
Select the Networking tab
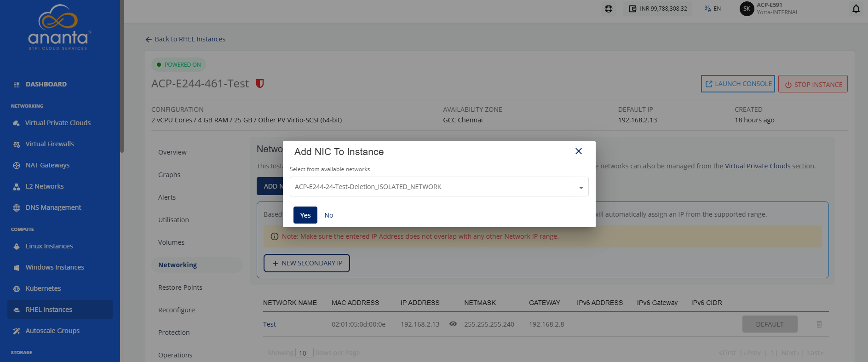(x=197, y=265)
